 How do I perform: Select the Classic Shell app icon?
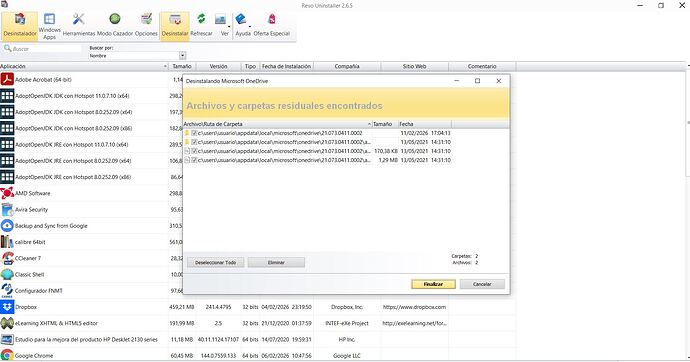tap(7, 274)
